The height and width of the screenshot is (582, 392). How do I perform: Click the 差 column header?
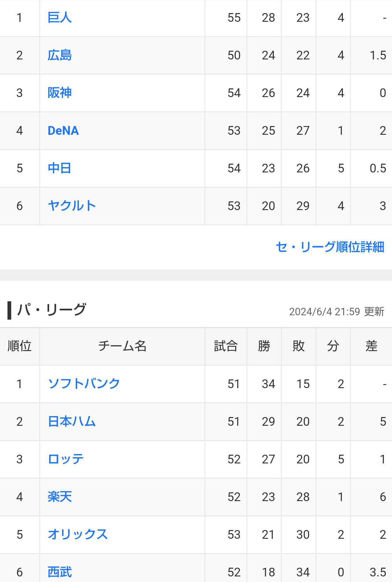(371, 346)
